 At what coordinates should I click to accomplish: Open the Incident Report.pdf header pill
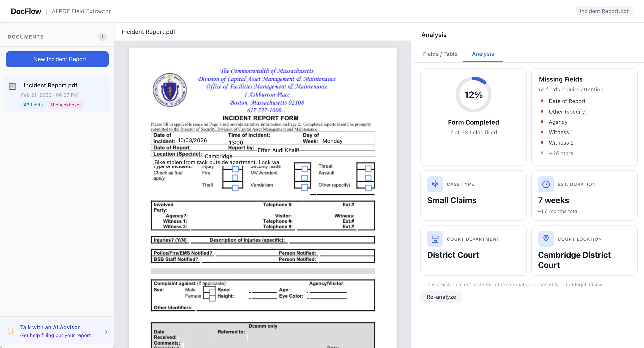pos(604,11)
